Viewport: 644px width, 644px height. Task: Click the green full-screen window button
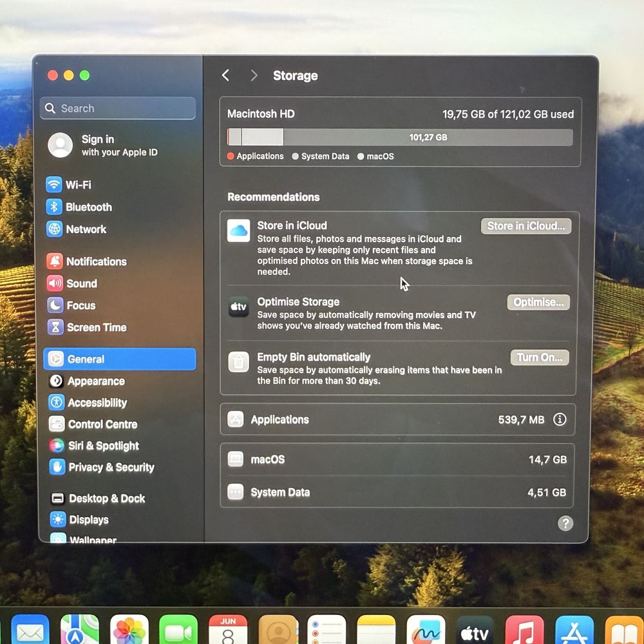pos(84,75)
